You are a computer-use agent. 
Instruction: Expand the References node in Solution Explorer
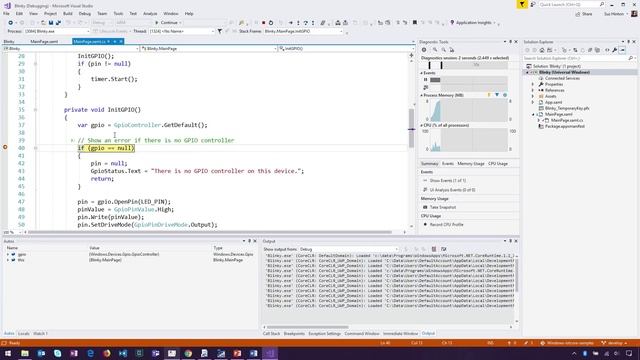click(x=533, y=90)
